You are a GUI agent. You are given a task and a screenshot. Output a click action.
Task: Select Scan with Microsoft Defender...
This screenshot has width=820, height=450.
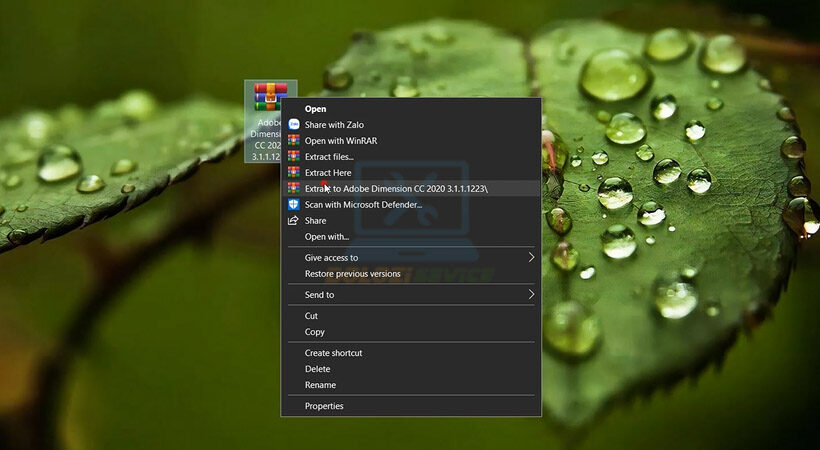coord(411,205)
